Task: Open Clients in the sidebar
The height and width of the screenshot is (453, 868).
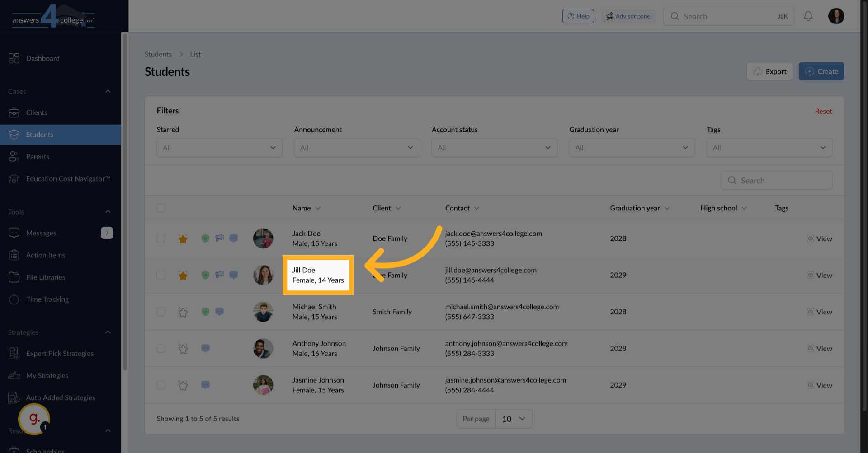Action: (37, 112)
